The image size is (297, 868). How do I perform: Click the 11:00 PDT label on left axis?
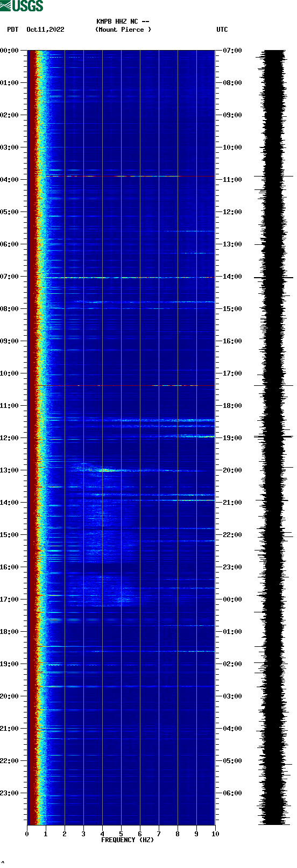click(x=9, y=406)
